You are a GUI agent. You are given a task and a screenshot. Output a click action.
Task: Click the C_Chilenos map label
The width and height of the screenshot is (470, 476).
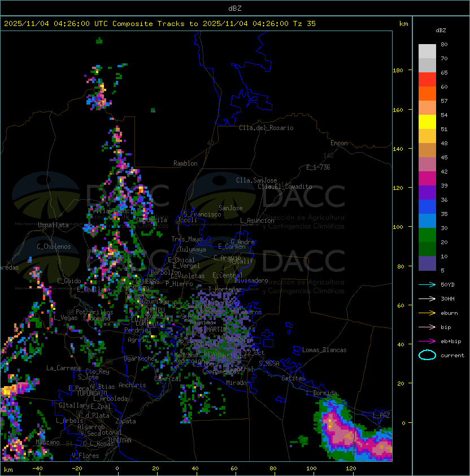click(54, 246)
